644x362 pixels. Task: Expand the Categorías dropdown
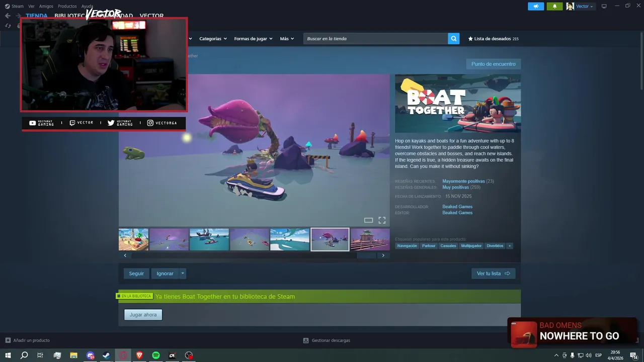tap(213, 39)
